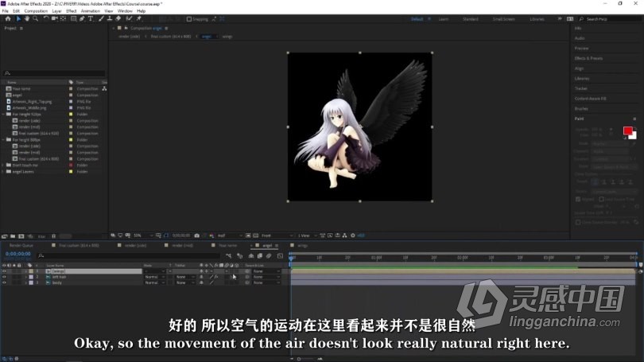Click the Search Help field
The image size is (644, 362).
(611, 19)
